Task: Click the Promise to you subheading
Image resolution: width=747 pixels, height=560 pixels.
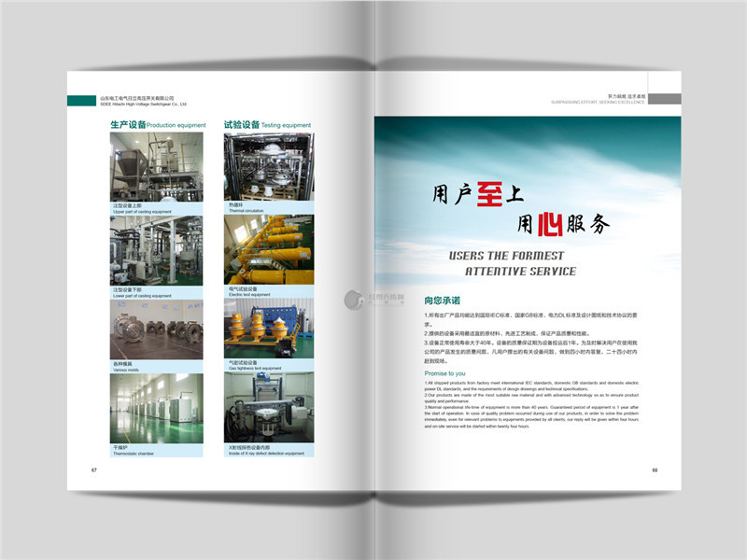Action: pyautogui.click(x=444, y=372)
